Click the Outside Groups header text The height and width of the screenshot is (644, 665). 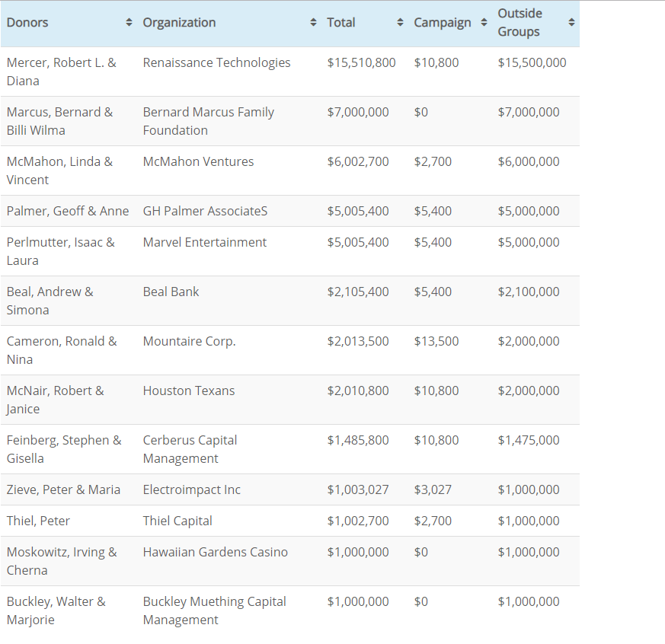[520, 22]
